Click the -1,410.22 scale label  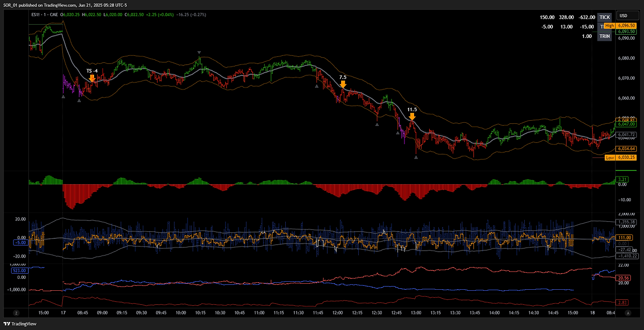626,256
